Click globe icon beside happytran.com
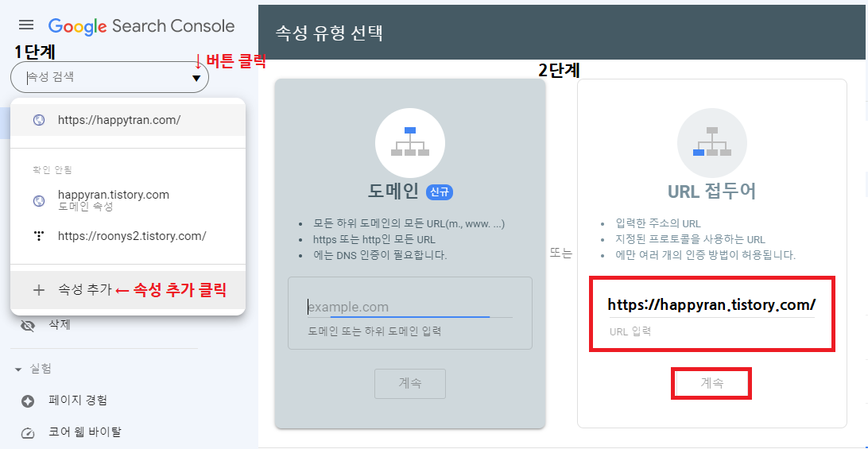The height and width of the screenshot is (449, 868). tap(39, 120)
